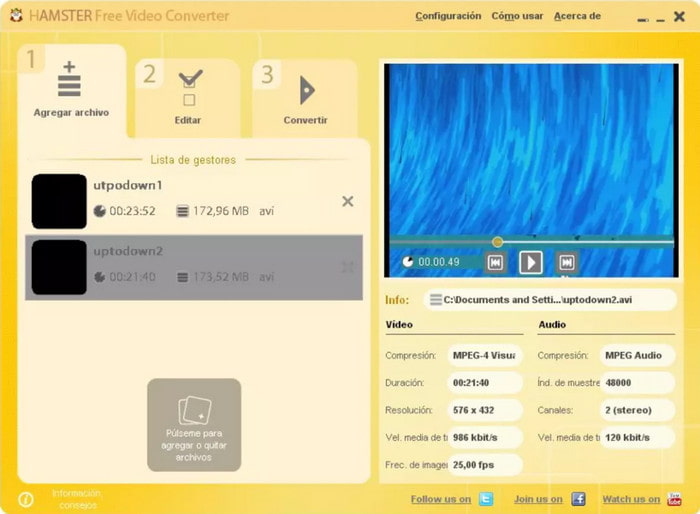This screenshot has height=514, width=700.
Task: Click the MPEG Audio compression value
Action: point(637,355)
